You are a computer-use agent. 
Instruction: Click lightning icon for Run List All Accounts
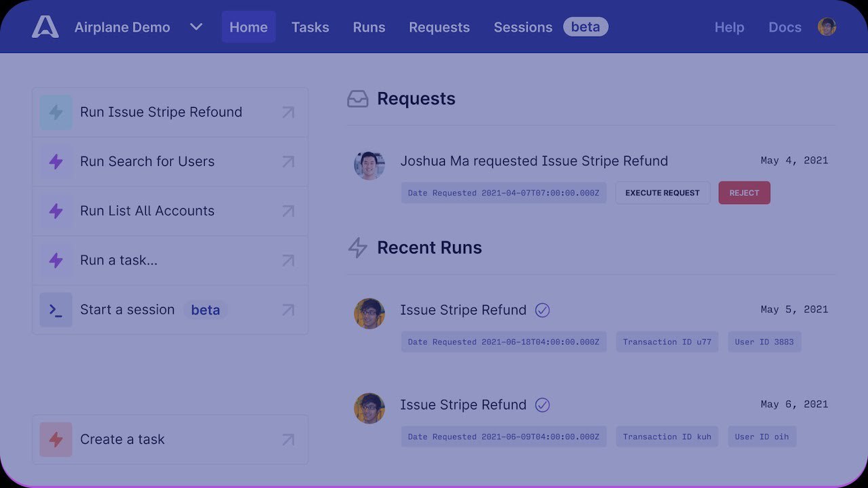[56, 211]
